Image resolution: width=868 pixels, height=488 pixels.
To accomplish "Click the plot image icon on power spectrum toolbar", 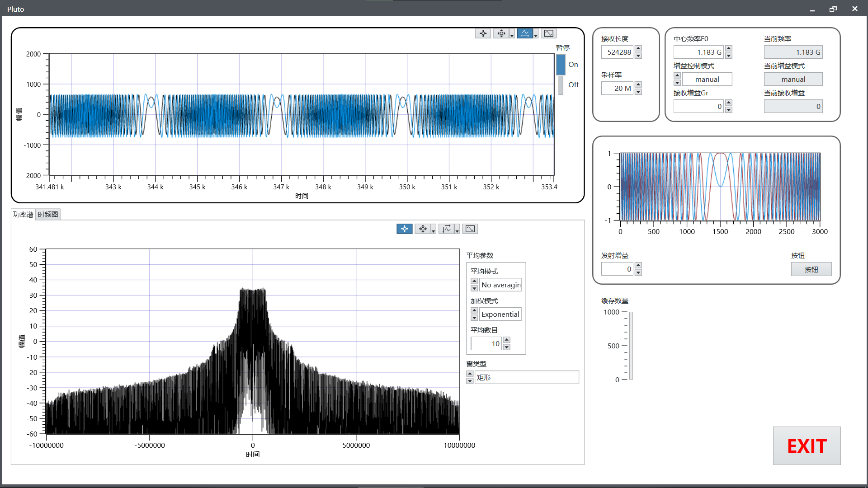I will [x=470, y=229].
